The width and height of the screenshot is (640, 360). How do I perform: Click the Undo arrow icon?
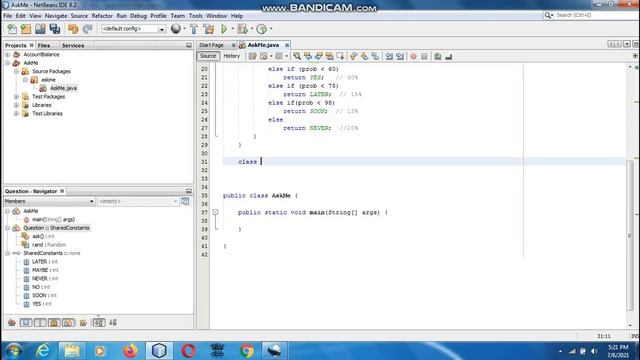pyautogui.click(x=73, y=29)
